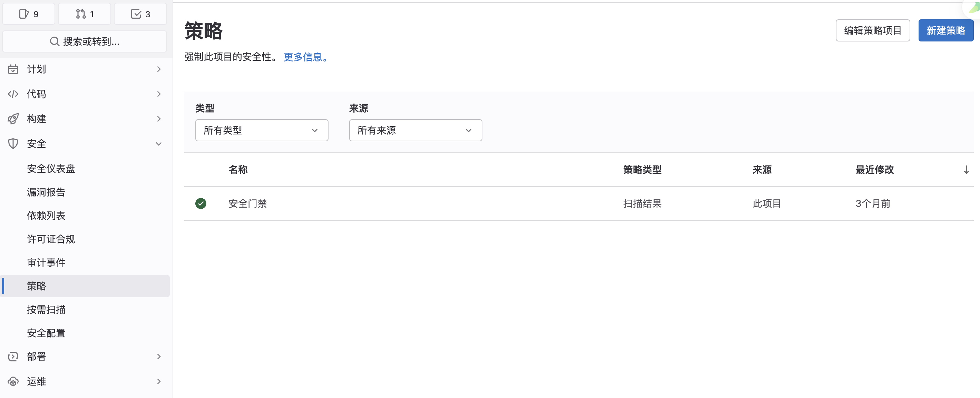Switch to 漏洞报告 in the security menu
The height and width of the screenshot is (398, 980).
(46, 192)
